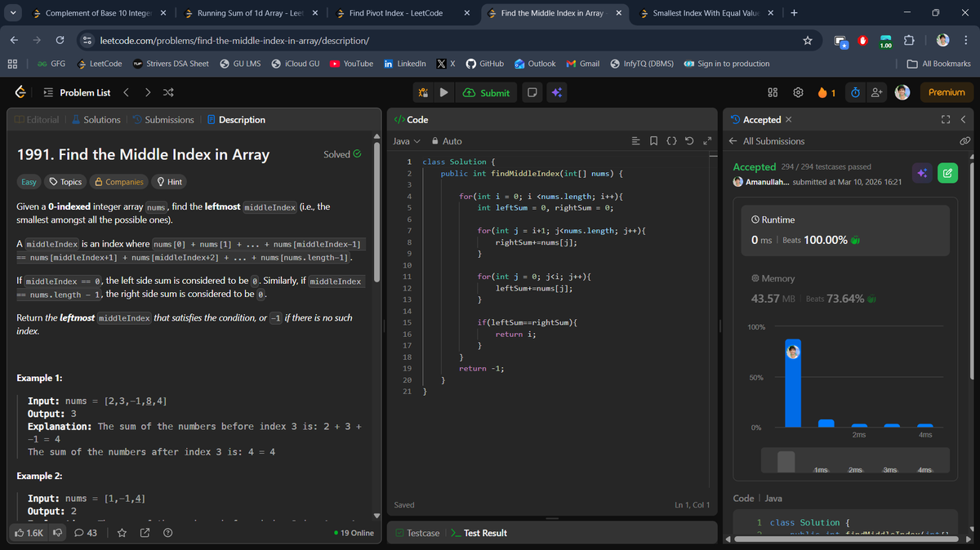This screenshot has width=980, height=550.
Task: Dislike the problem with thumbs down
Action: click(x=58, y=533)
